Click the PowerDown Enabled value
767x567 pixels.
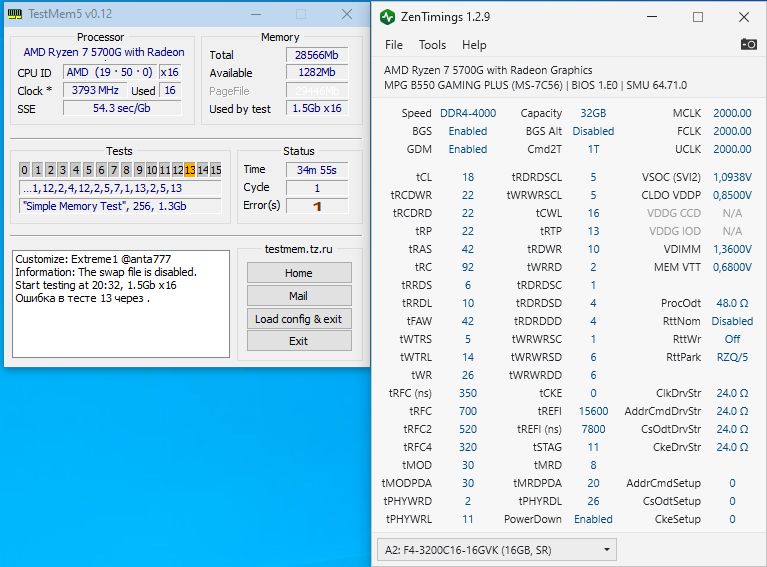[593, 519]
